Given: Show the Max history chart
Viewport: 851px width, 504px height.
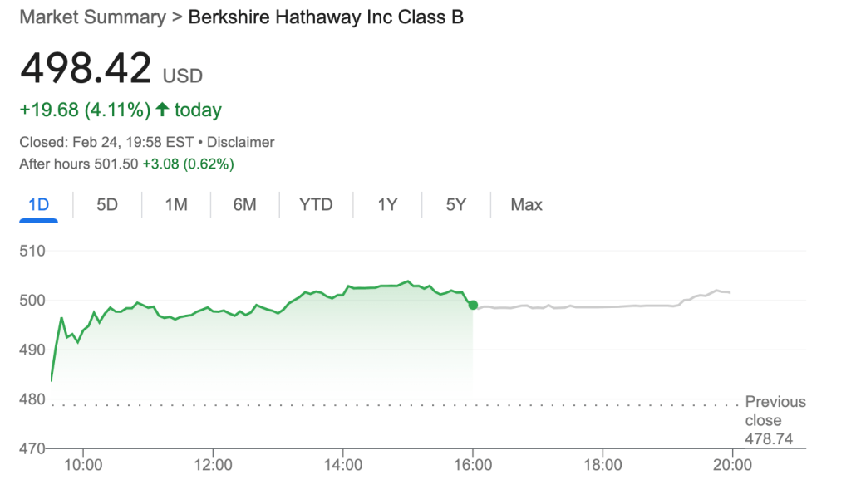Looking at the screenshot, I should 526,205.
